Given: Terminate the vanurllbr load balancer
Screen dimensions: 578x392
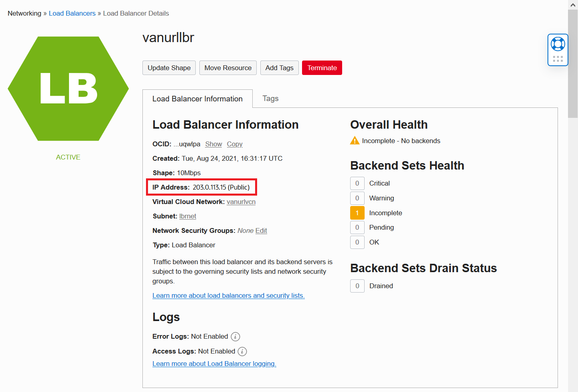Looking at the screenshot, I should point(322,68).
